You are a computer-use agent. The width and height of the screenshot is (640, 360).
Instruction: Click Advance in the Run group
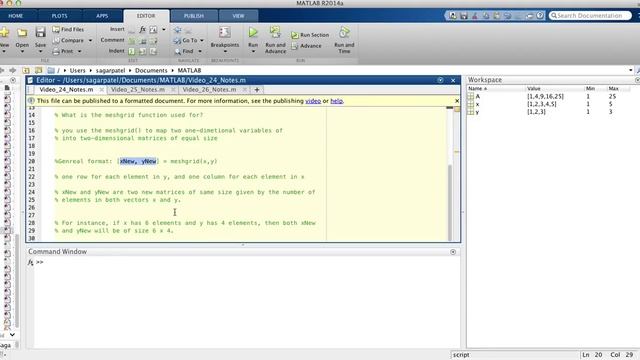(x=306, y=46)
